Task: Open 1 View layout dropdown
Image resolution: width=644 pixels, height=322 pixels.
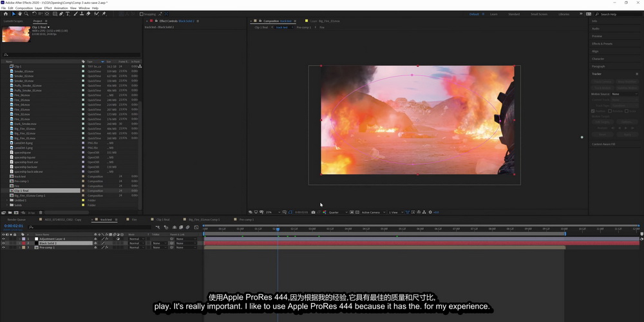Action: 396,213
